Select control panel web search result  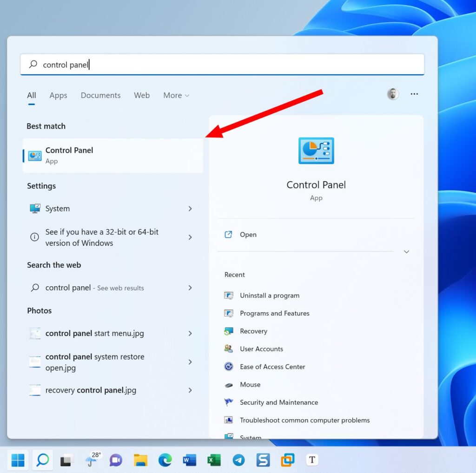coord(93,288)
